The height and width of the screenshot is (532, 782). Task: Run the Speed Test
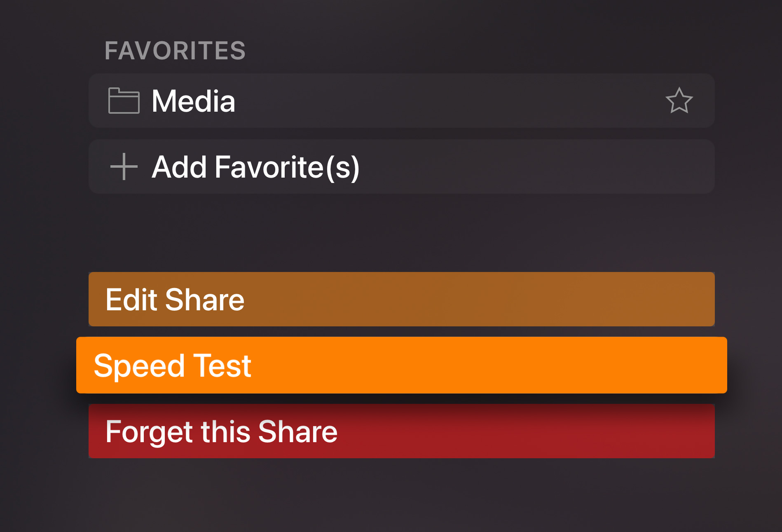coord(401,365)
